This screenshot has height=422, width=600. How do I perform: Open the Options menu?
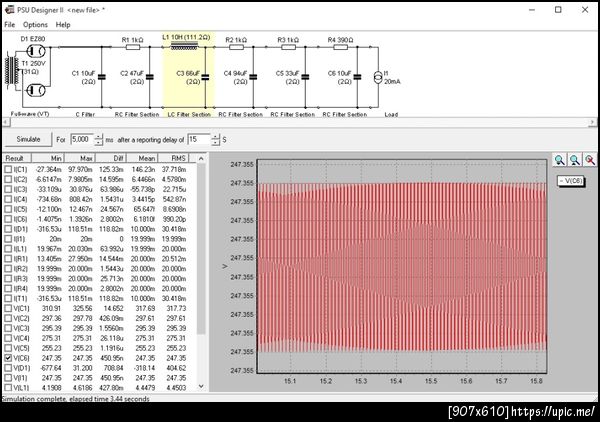pos(35,25)
